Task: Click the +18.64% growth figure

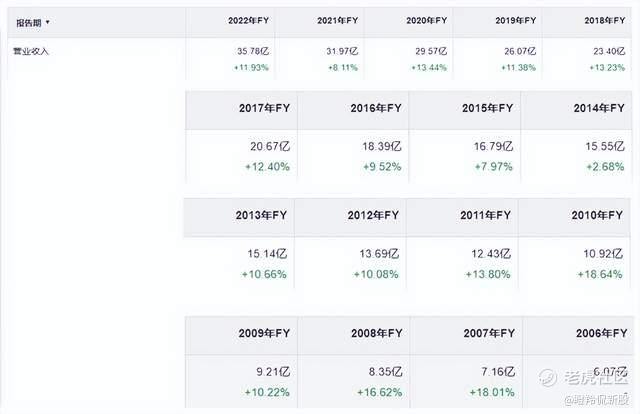Action: [603, 275]
